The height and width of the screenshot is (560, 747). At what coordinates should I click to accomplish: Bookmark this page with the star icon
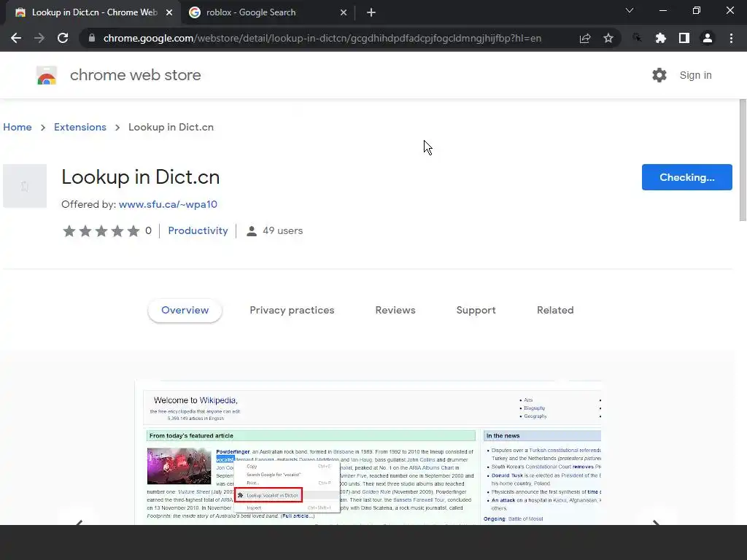pos(608,38)
